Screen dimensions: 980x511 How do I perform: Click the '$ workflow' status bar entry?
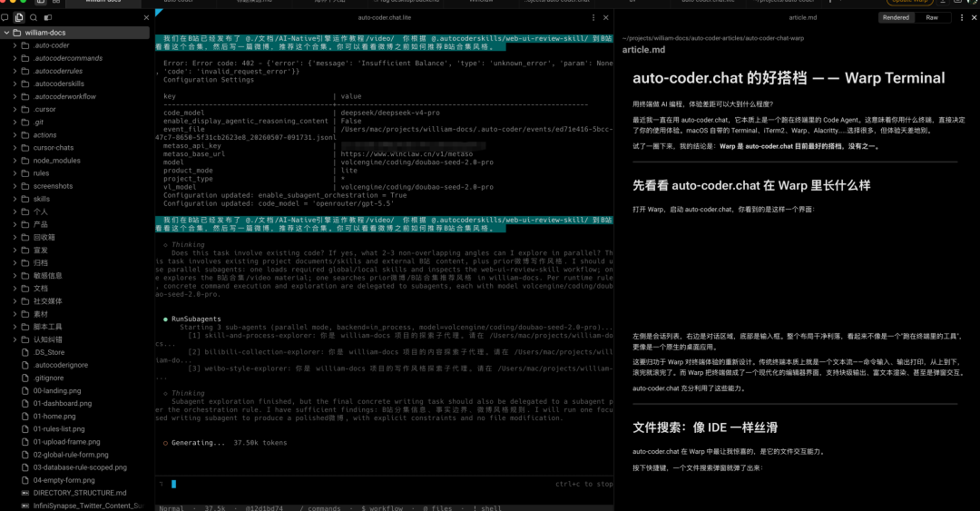pos(382,508)
